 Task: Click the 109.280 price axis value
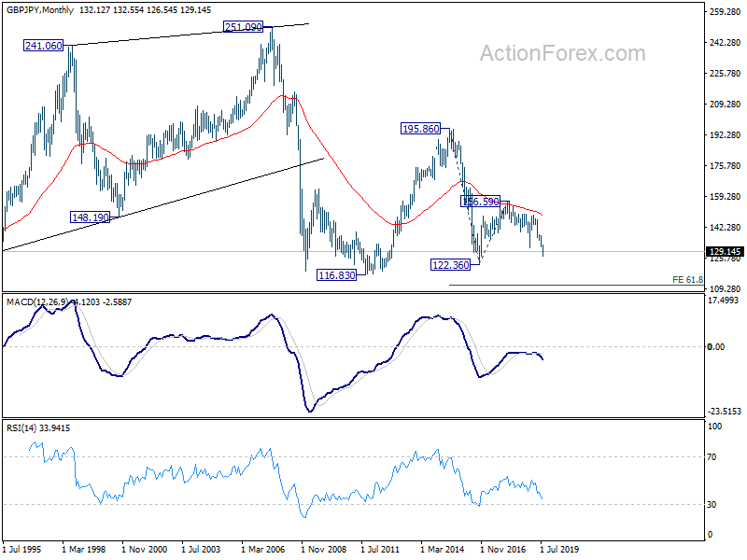[725, 288]
